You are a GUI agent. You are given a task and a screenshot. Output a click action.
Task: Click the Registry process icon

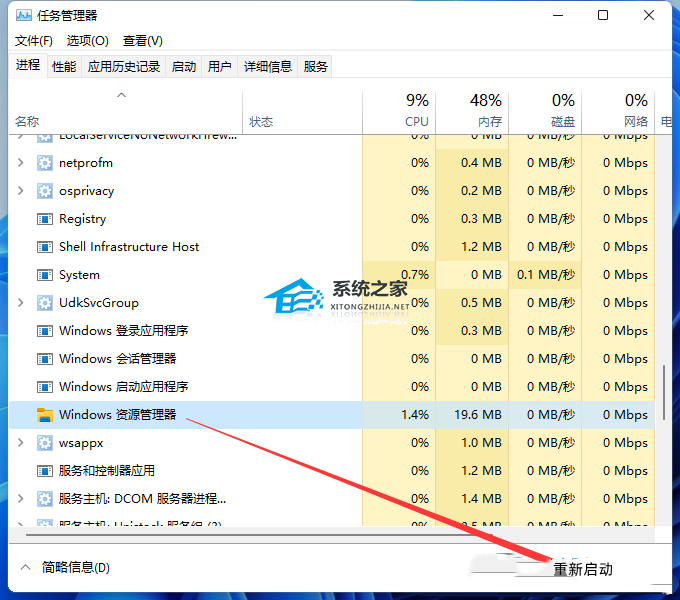[x=45, y=219]
